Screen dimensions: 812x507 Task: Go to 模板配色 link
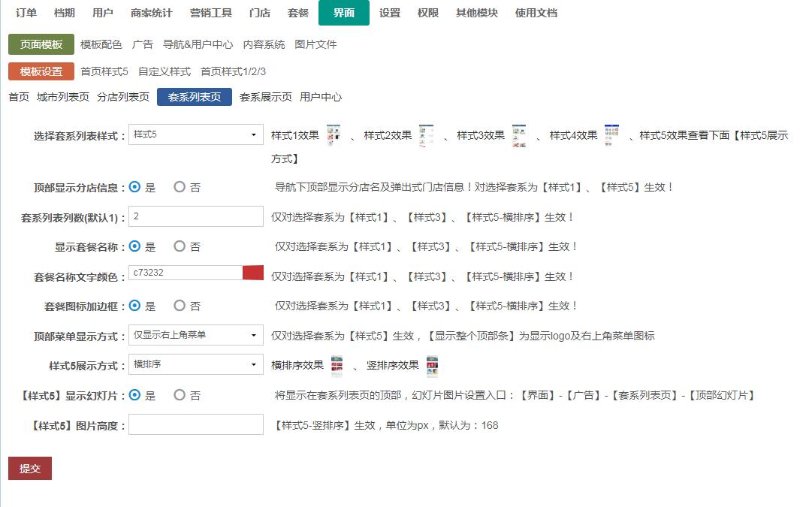pyautogui.click(x=101, y=44)
